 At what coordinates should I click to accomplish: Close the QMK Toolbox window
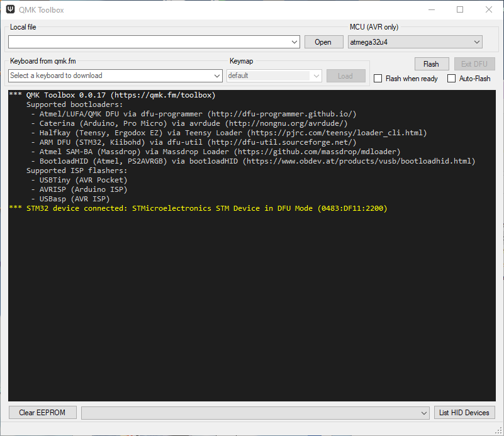pos(489,10)
